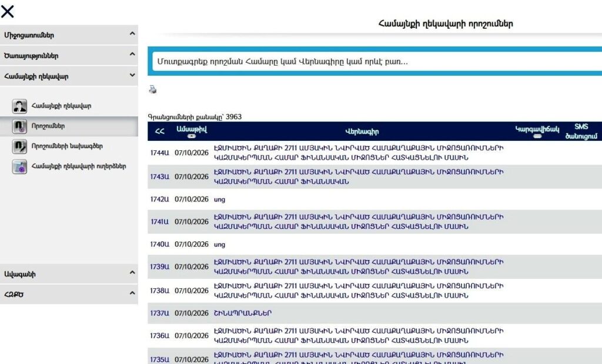Collapse the Համայնքի ղեկավար section

coord(69,76)
